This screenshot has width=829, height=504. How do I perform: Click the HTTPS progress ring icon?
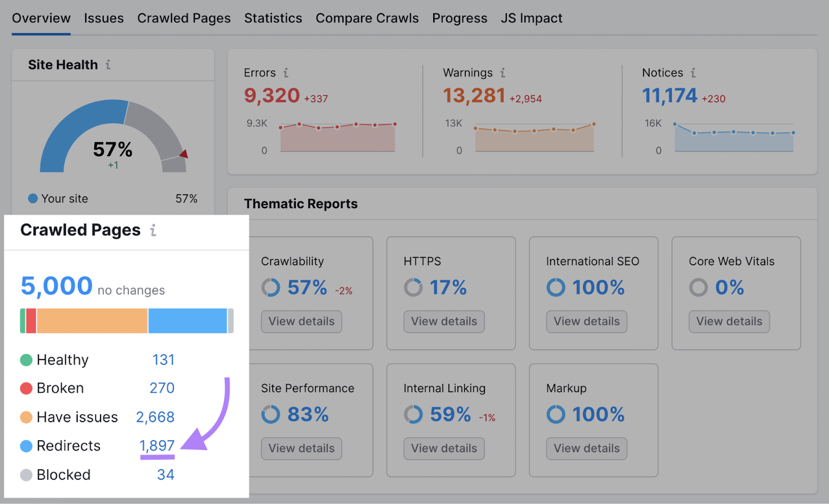pos(413,288)
